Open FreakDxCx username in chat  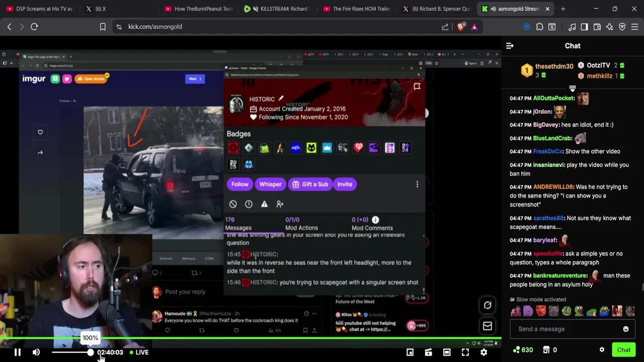coord(547,151)
